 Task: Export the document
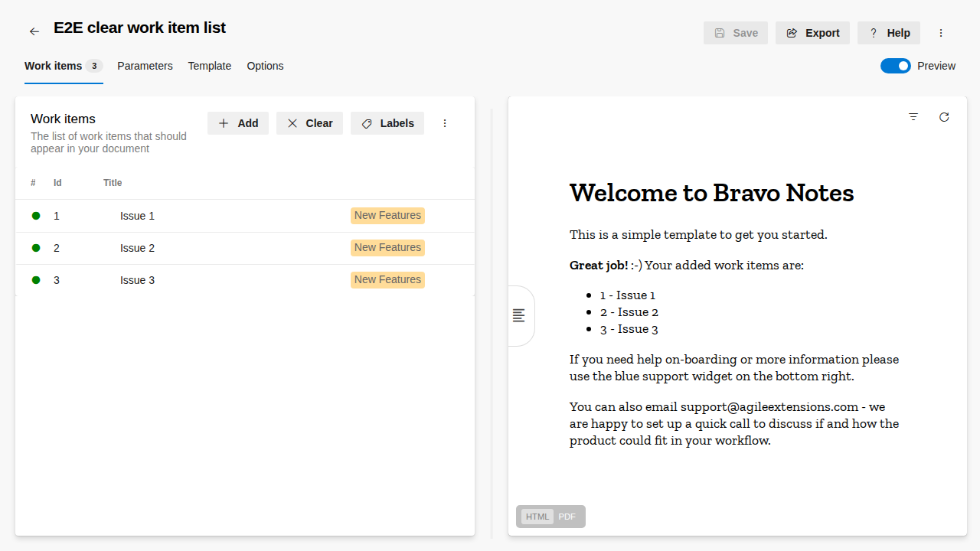click(x=812, y=33)
